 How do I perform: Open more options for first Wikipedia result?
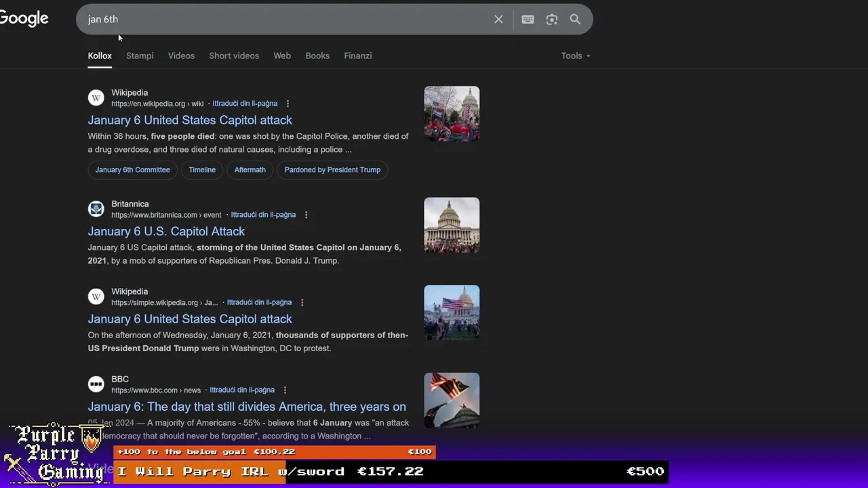click(288, 104)
